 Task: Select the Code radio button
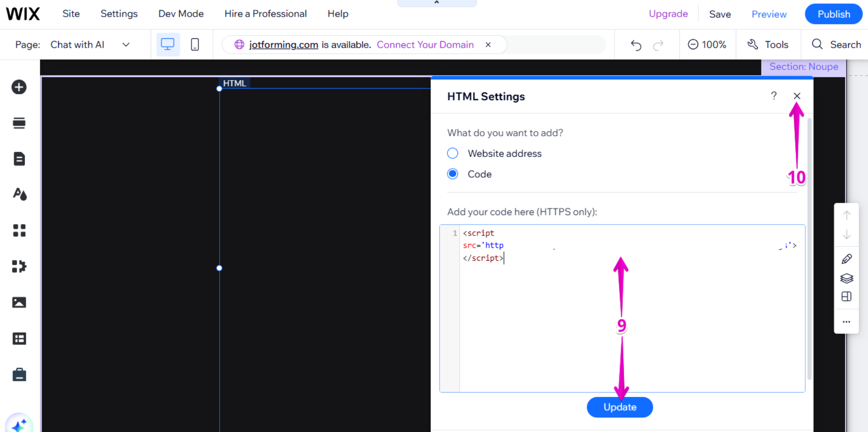(x=452, y=174)
